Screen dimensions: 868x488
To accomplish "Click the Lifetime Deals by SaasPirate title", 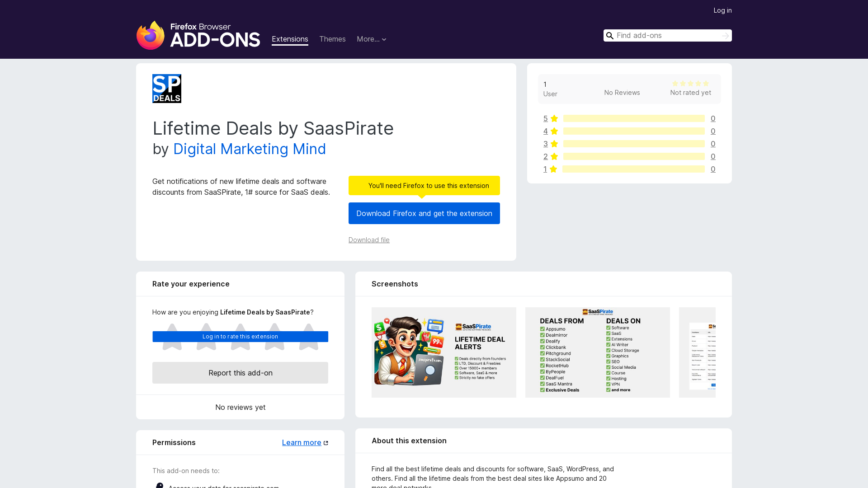I will click(x=273, y=128).
